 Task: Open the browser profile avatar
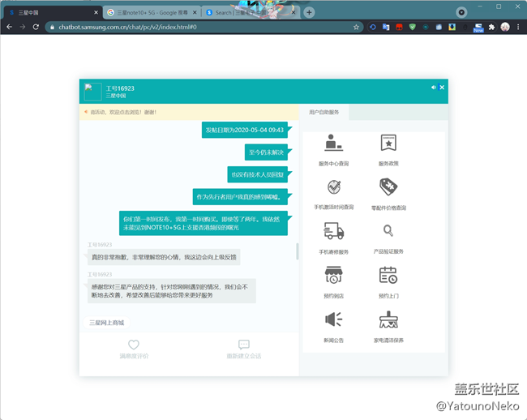(505, 27)
